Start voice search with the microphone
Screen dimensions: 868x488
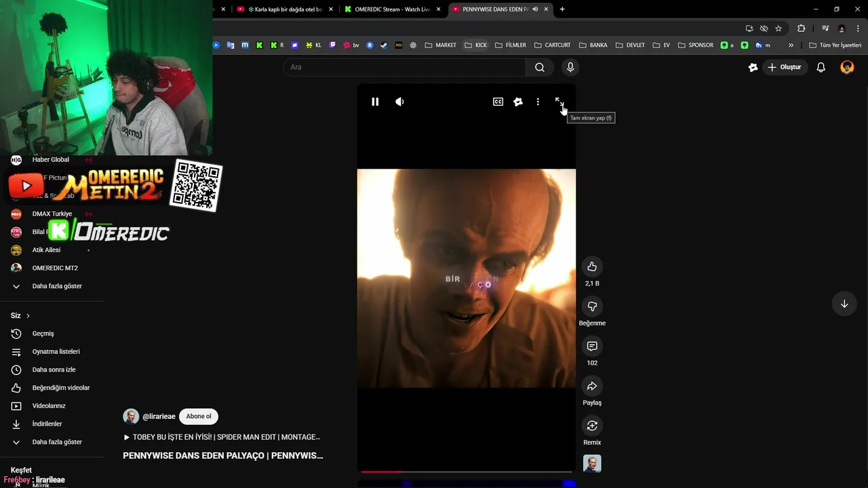[570, 67]
